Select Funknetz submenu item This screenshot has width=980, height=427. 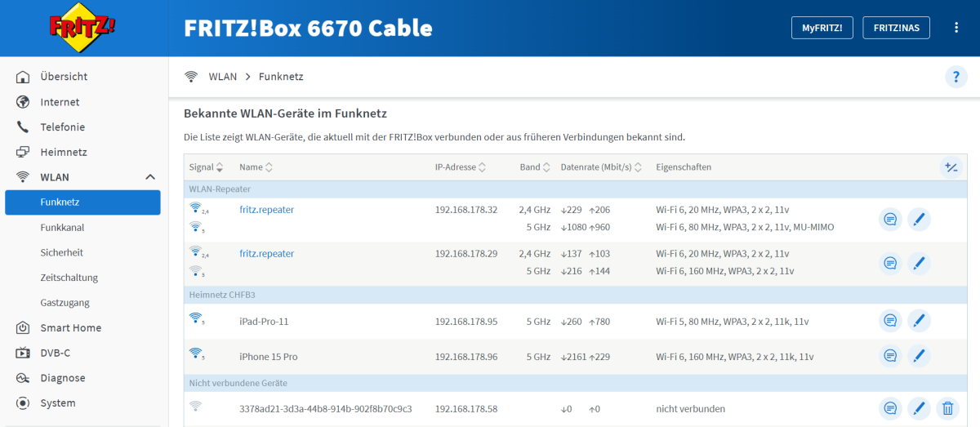(x=82, y=202)
